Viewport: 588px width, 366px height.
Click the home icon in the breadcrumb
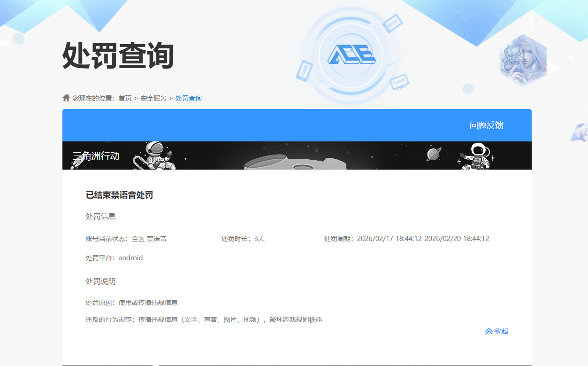(66, 97)
